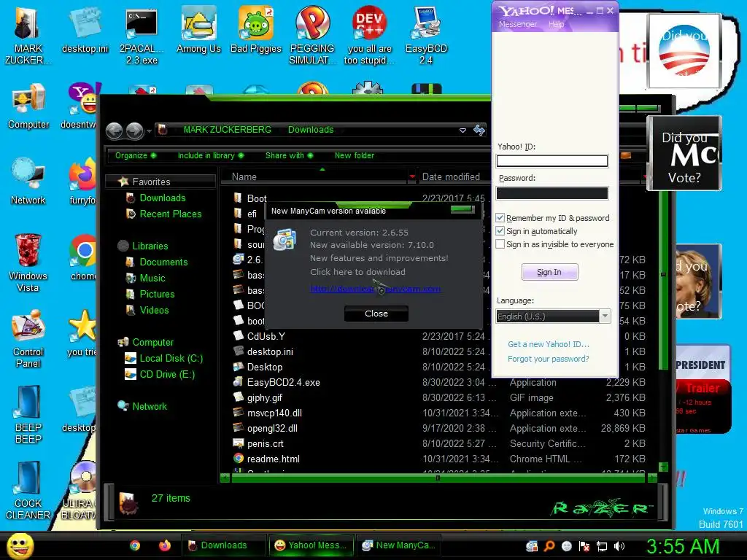
Task: Switch to New ManyCam taskbar button
Action: [x=399, y=545]
